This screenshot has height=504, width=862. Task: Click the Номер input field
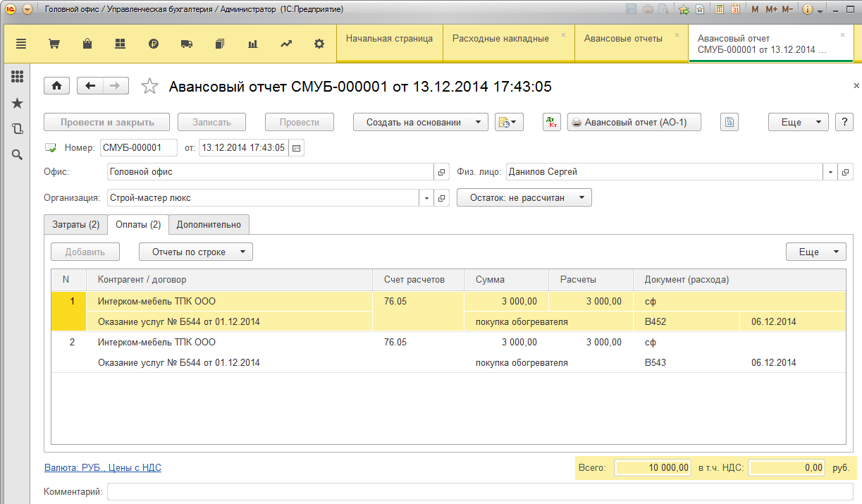tap(139, 148)
